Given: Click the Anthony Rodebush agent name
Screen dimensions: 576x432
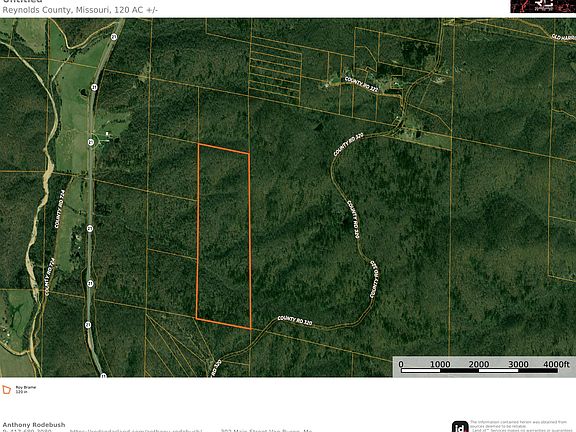Looking at the screenshot, I should [34, 425].
